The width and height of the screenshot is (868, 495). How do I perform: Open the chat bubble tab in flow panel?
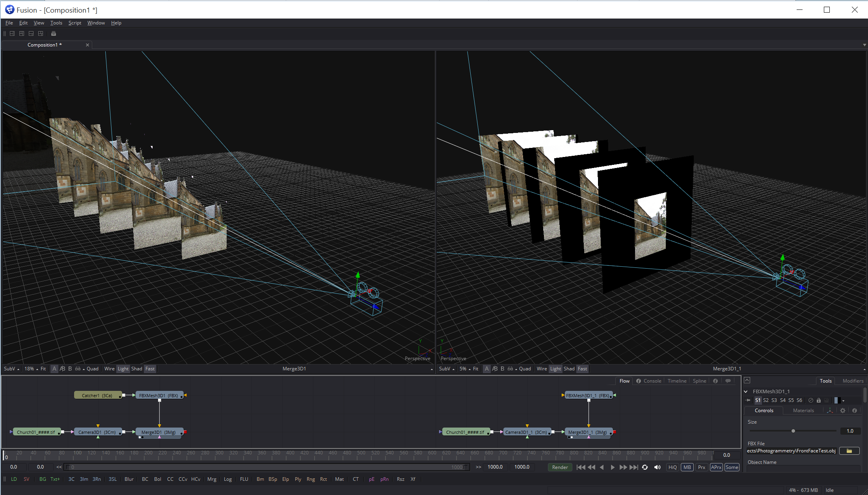[x=728, y=381]
